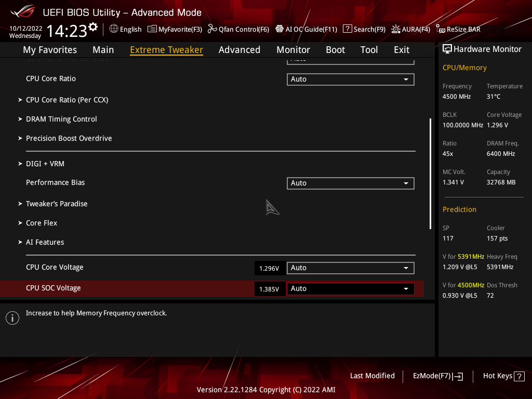
Task: Open Search question mark icon
Action: point(347,29)
